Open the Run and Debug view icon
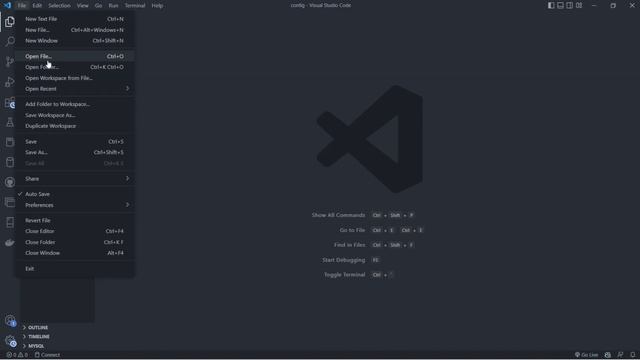640x360 pixels. pos(10,82)
